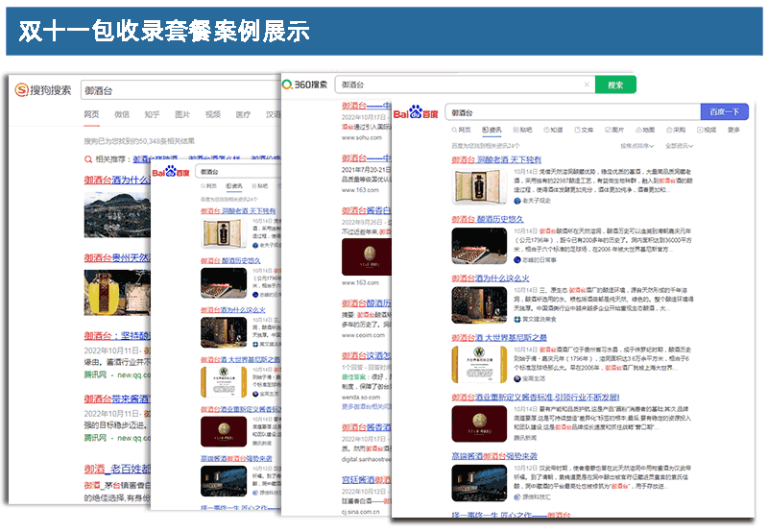
Task: Click www.ceoim.com source in 360 window
Action: pos(363,335)
